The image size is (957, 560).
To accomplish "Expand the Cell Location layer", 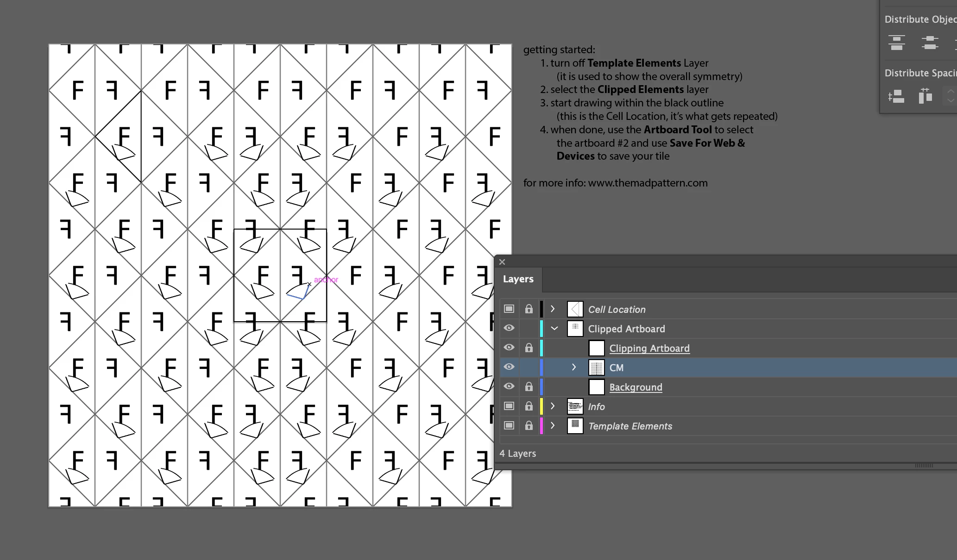I will pyautogui.click(x=553, y=309).
